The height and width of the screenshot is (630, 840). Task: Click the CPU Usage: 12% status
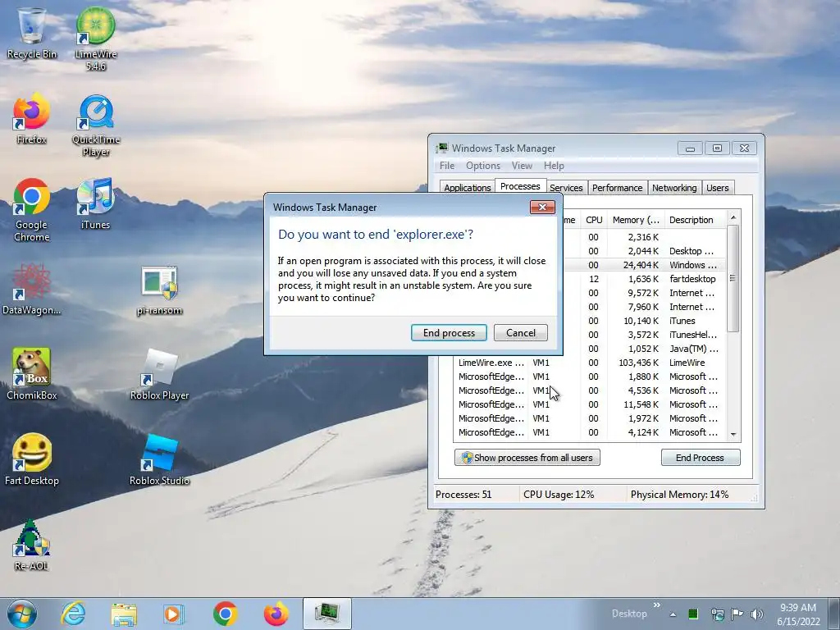[x=559, y=495]
